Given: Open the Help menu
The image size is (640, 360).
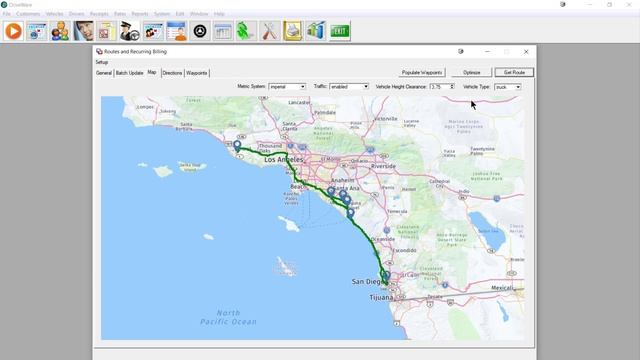Looking at the screenshot, I should pyautogui.click(x=219, y=14).
